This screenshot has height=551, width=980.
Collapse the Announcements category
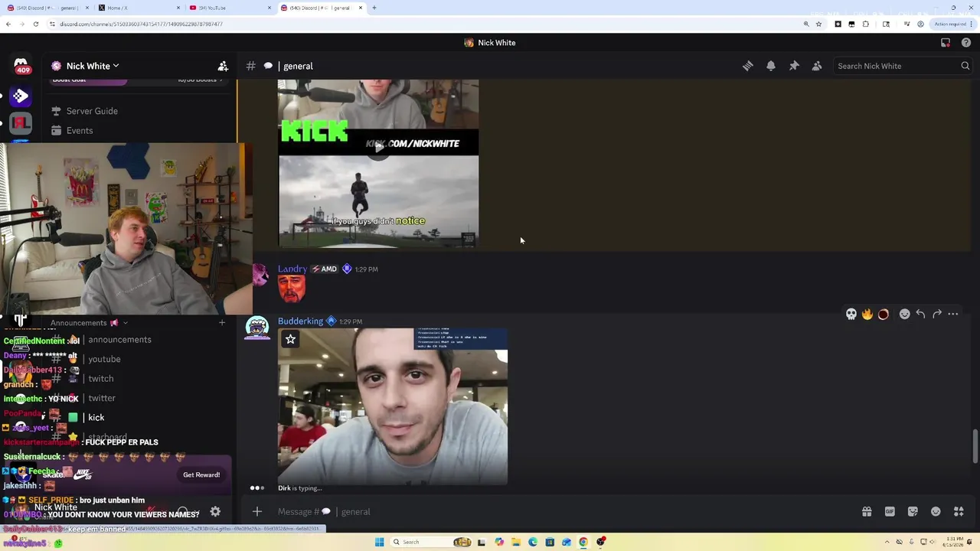(89, 323)
